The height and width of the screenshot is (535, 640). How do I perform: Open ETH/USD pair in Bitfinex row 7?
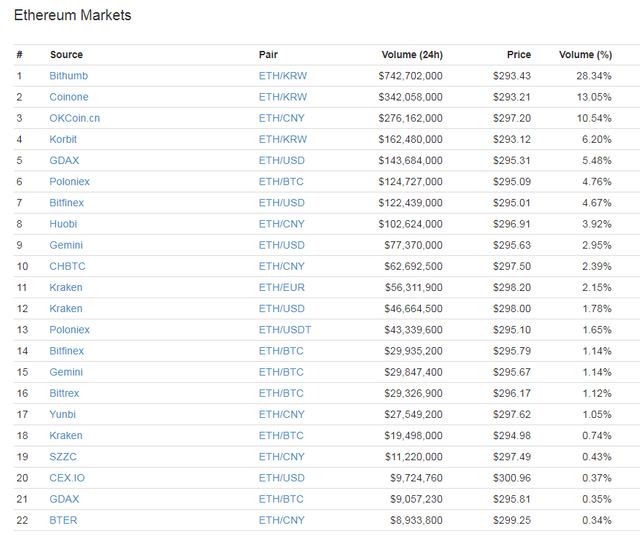click(282, 203)
